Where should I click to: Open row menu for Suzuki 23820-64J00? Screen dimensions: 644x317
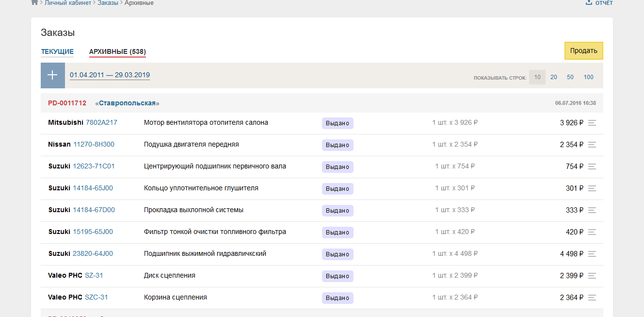[592, 254]
